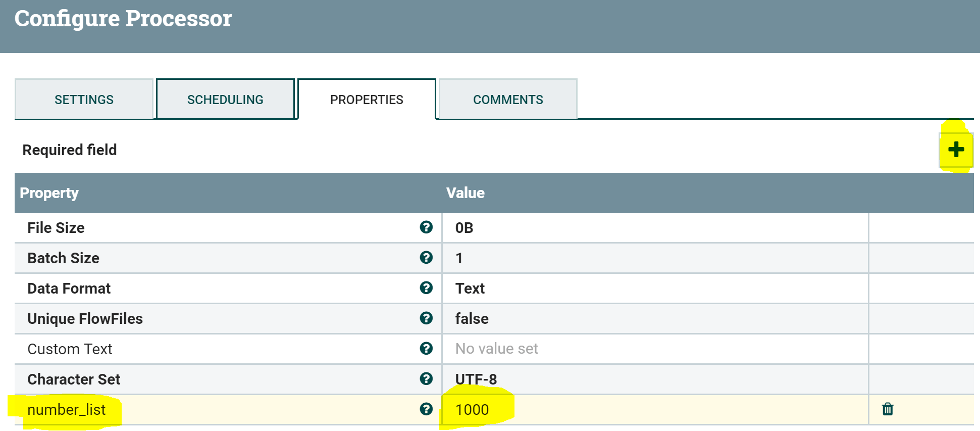Edit the Character Set value UTF-8

pos(655,379)
